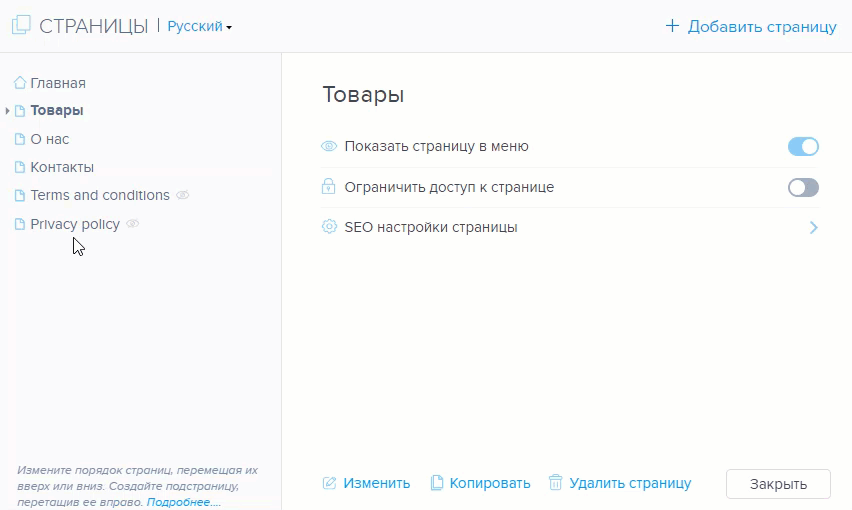852x510 pixels.
Task: Click page icon beside Privacy policy
Action: point(20,224)
